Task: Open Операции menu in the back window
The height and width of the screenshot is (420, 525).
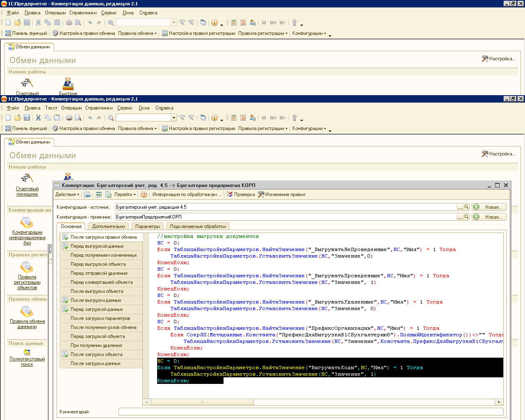Action: pyautogui.click(x=55, y=13)
